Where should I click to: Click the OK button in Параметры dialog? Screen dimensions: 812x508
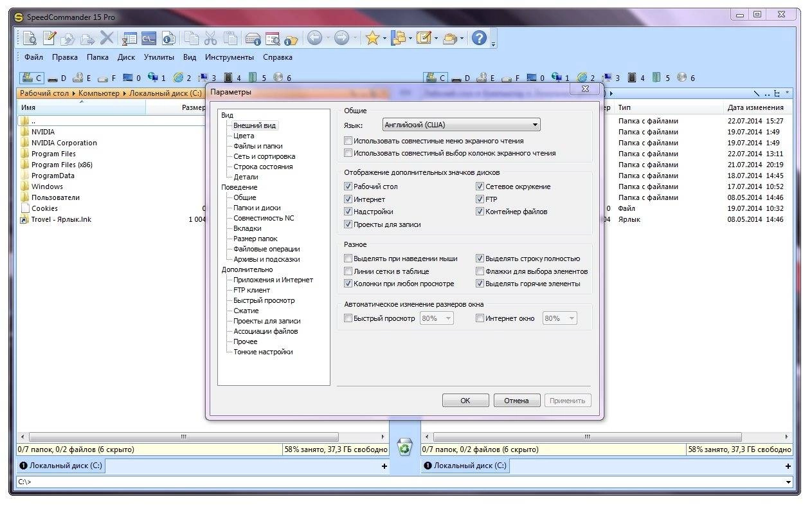[x=465, y=400]
